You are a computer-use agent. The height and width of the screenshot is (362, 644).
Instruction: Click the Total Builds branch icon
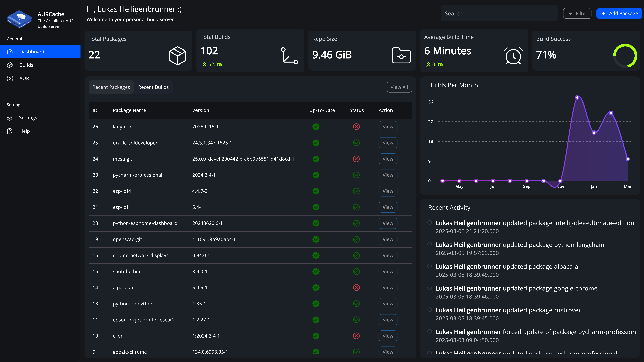(x=289, y=56)
